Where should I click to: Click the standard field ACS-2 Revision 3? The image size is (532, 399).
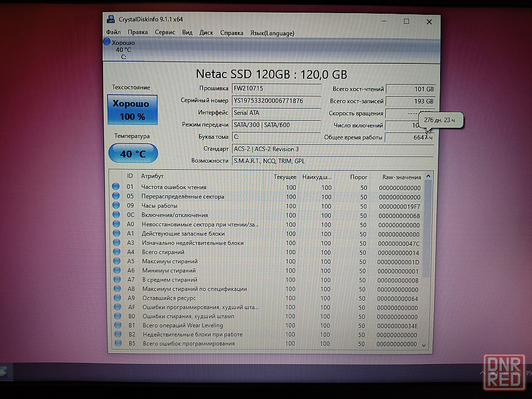[x=333, y=149]
